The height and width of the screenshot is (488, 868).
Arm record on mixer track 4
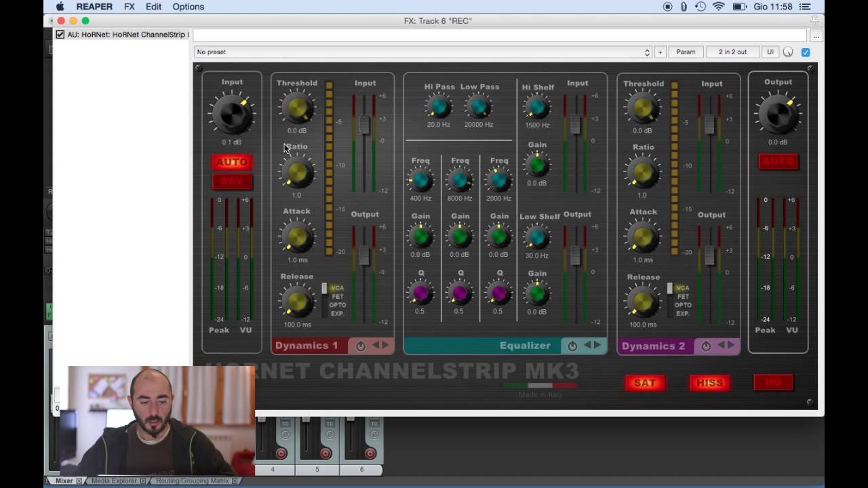(281, 453)
